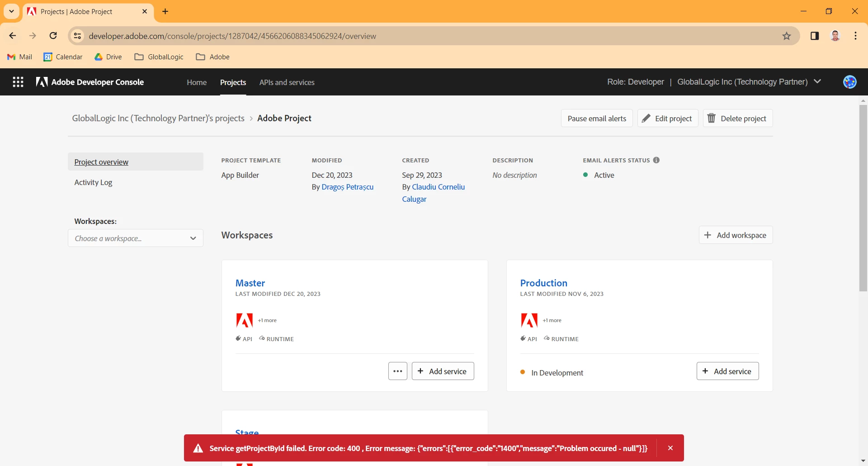Close the Projects | Adobe Project tab
Image resolution: width=868 pixels, height=466 pixels.
(145, 11)
